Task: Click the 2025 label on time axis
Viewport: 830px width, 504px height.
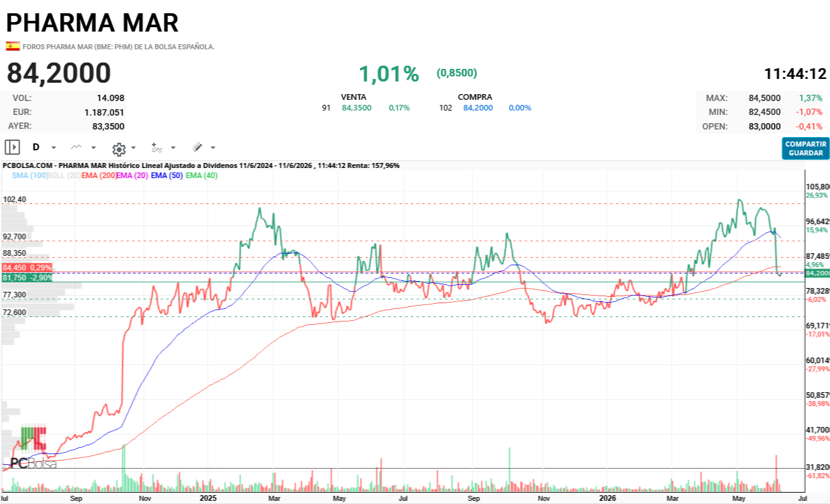Action: [209, 498]
